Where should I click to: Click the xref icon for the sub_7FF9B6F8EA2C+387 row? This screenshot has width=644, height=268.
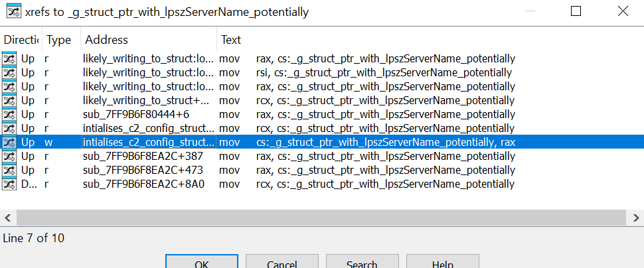pos(9,156)
